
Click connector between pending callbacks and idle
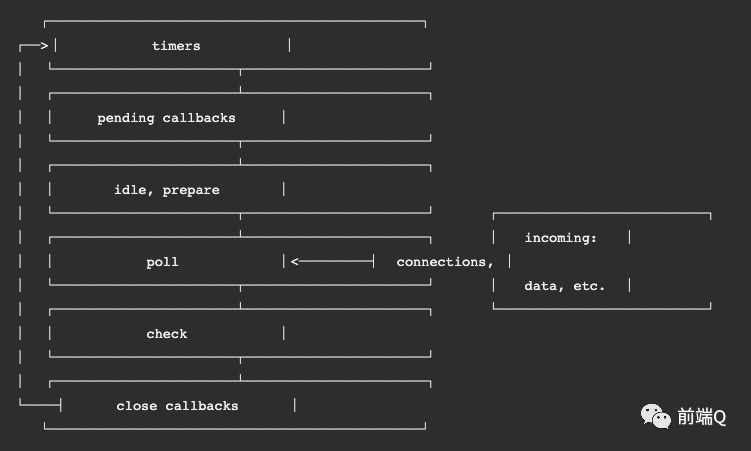coord(240,154)
